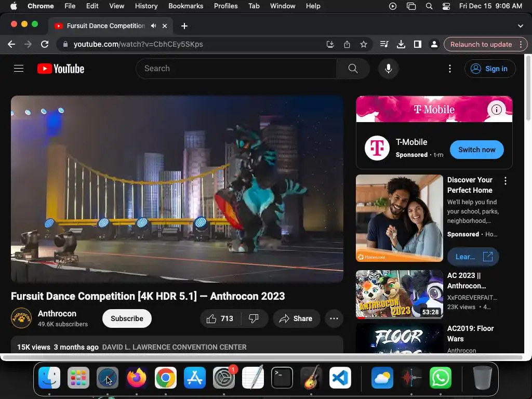Play the video by clicking the player
Image resolution: width=532 pixels, height=399 pixels.
pos(177,189)
